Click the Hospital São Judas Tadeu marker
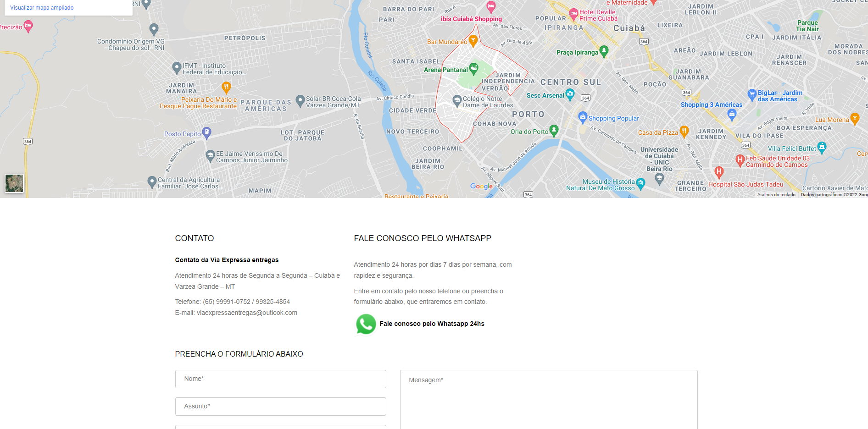The height and width of the screenshot is (429, 868). tap(719, 173)
